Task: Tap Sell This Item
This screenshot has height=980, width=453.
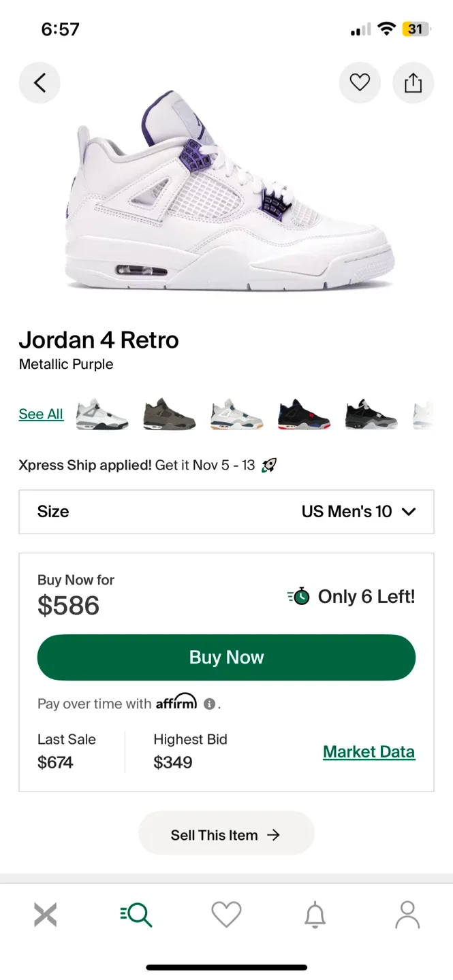Action: click(x=226, y=833)
